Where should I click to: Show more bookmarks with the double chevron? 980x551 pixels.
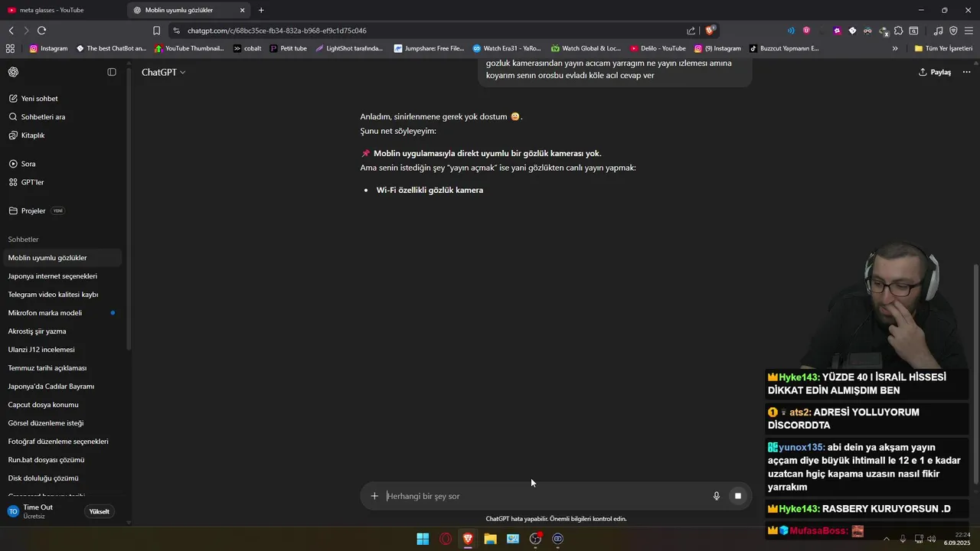click(895, 48)
